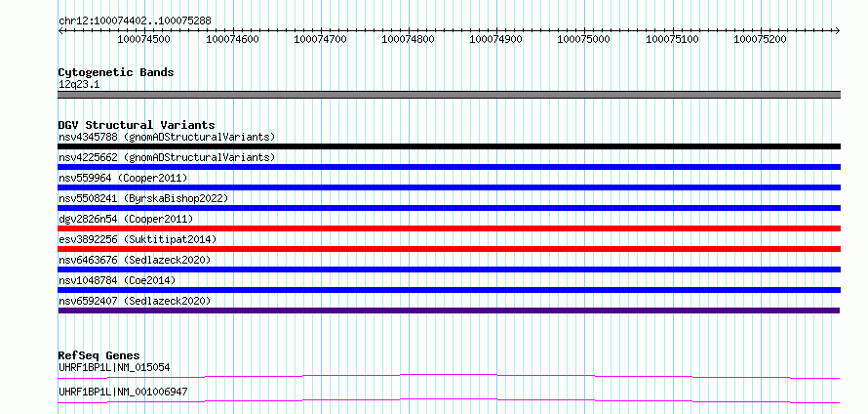Select the blue bar under nsv4225662
This screenshot has height=414, width=868.
pos(449,167)
